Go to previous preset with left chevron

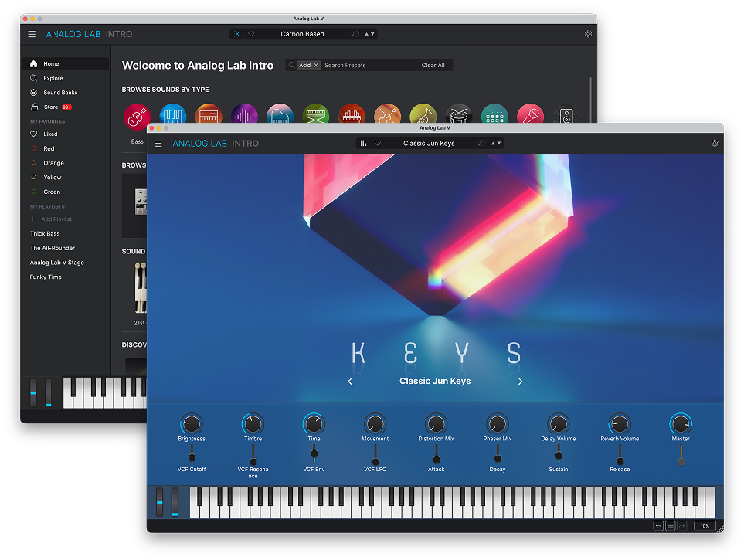click(x=350, y=382)
